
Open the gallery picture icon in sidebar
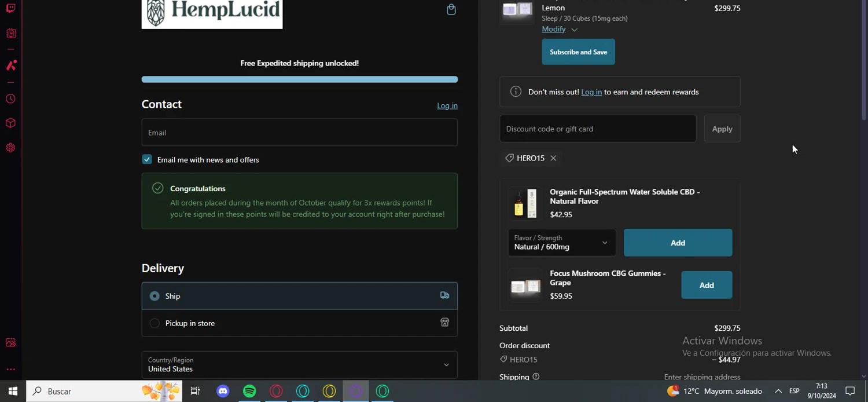tap(11, 343)
